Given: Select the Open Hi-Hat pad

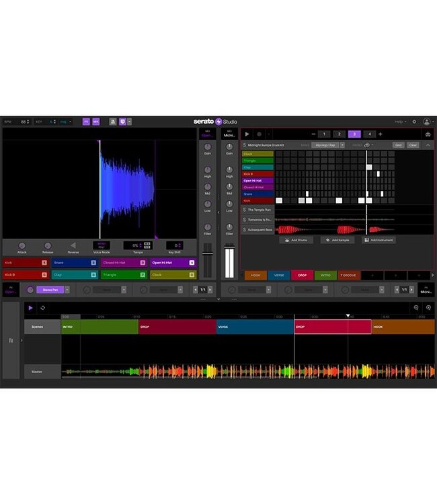Looking at the screenshot, I should (x=173, y=263).
